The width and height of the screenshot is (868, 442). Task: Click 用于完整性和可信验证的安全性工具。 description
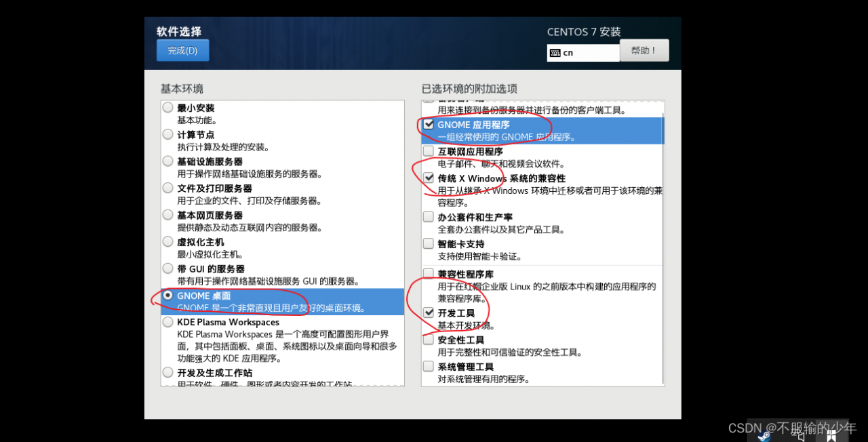tap(510, 353)
